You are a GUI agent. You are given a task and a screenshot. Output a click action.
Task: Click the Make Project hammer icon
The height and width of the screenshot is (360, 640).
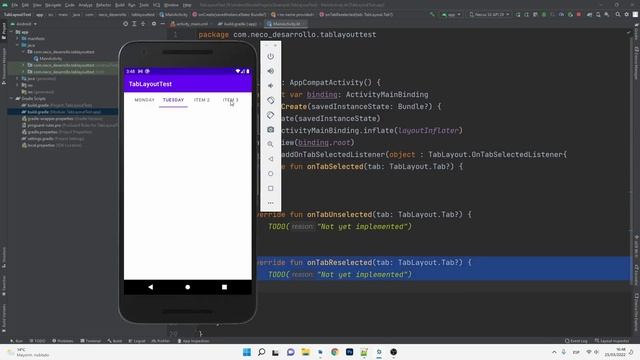click(432, 14)
